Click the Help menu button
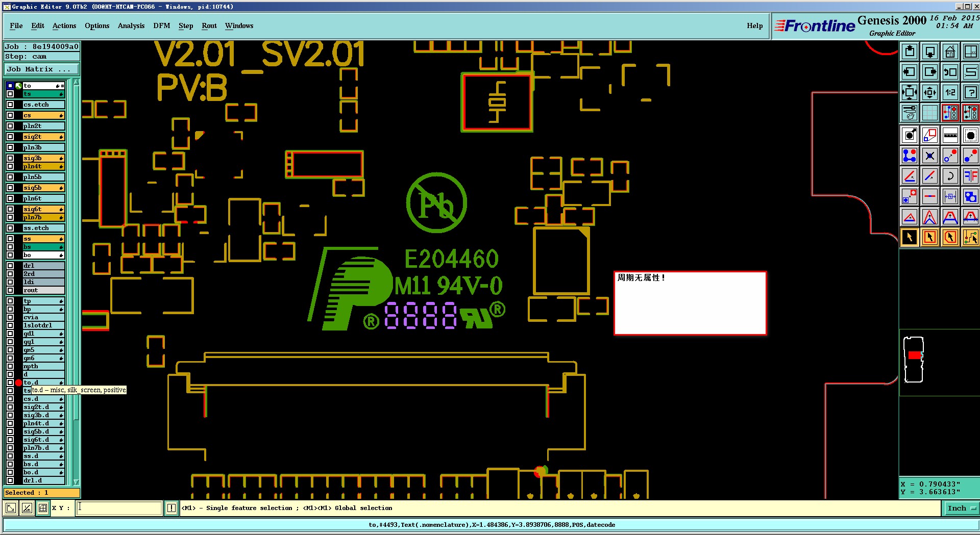Screen dimensions: 980x535 pyautogui.click(x=755, y=26)
